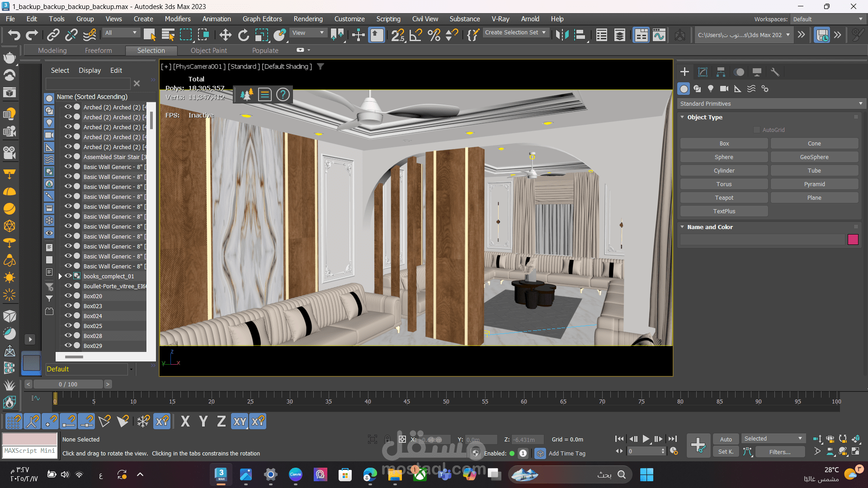Open the Create Selection Set dropdown
This screenshot has width=868, height=488.
[x=516, y=33]
